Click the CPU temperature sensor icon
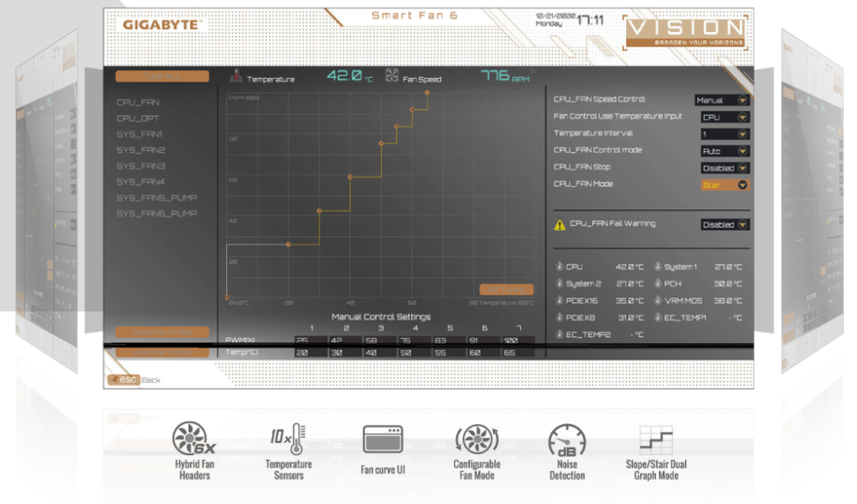Viewport: 857px width, 504px height. [559, 267]
